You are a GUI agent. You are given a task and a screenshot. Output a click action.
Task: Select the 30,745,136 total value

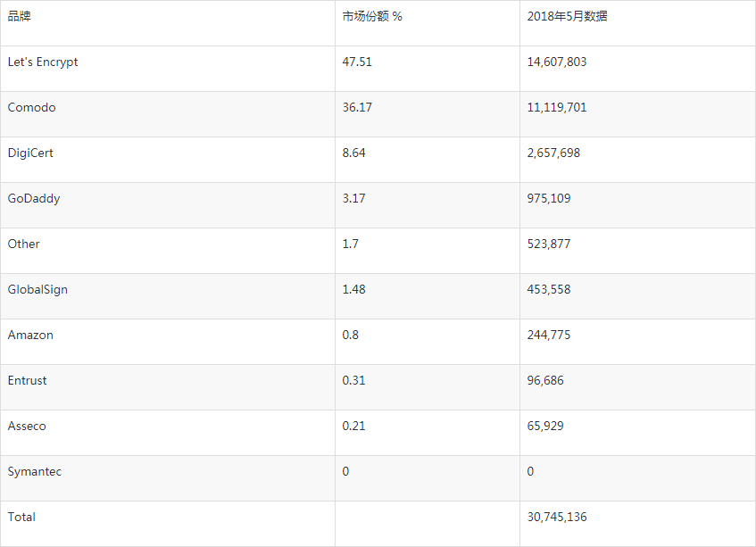pos(557,518)
